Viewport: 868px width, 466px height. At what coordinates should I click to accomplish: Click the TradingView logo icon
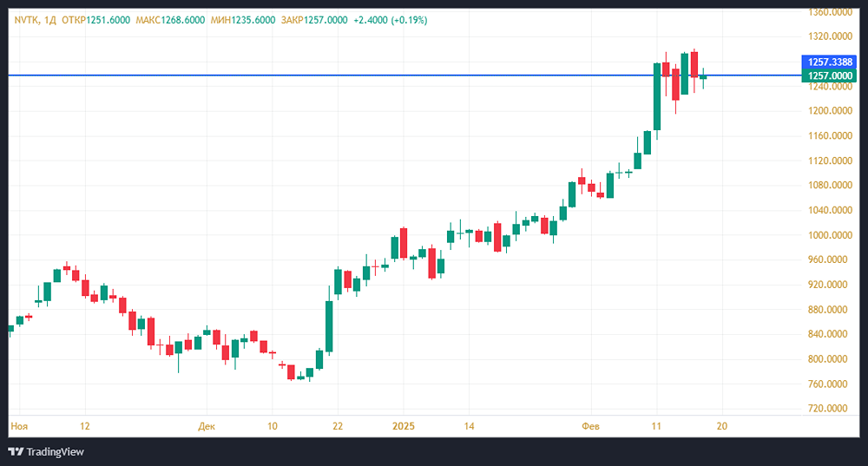(x=16, y=451)
